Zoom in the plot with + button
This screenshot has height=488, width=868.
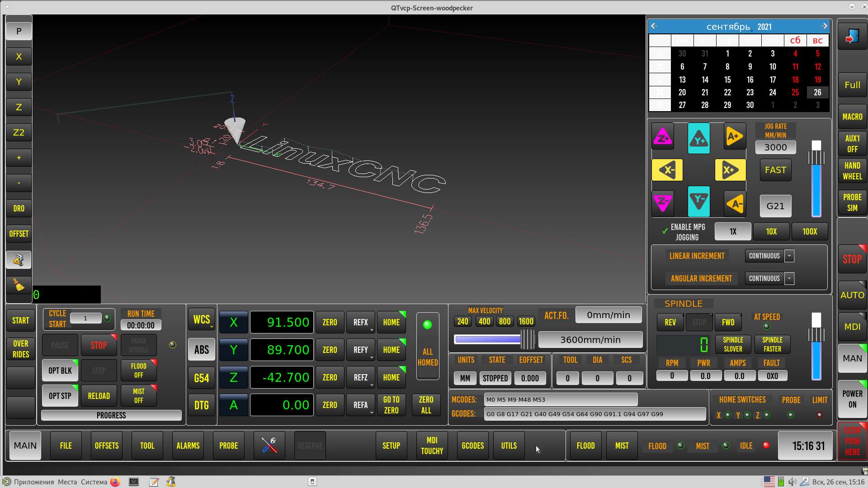19,158
